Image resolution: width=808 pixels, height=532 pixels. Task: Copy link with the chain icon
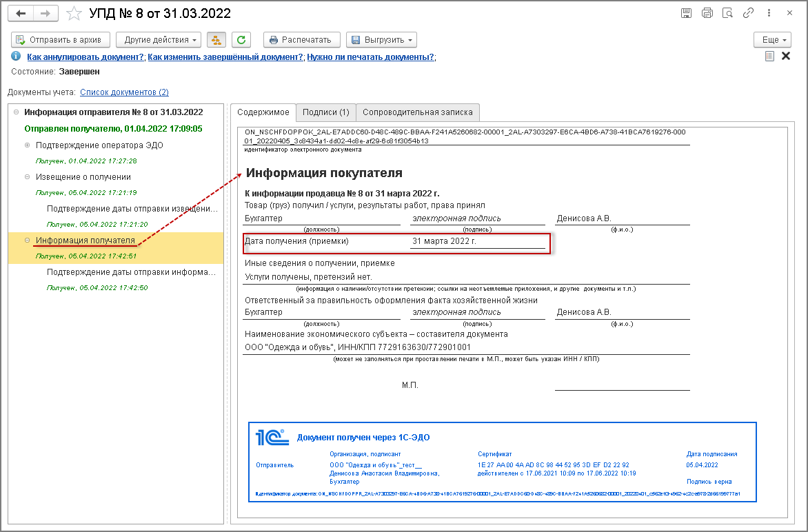[748, 13]
